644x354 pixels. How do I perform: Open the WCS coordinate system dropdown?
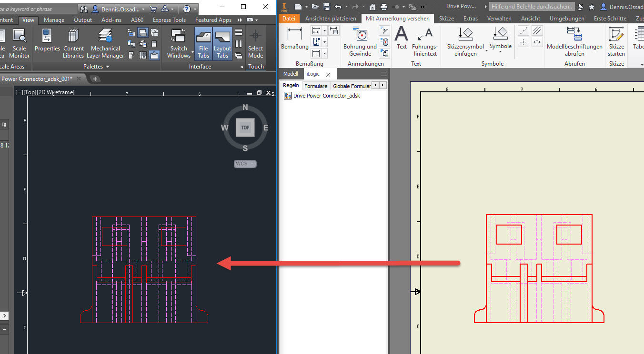click(245, 164)
